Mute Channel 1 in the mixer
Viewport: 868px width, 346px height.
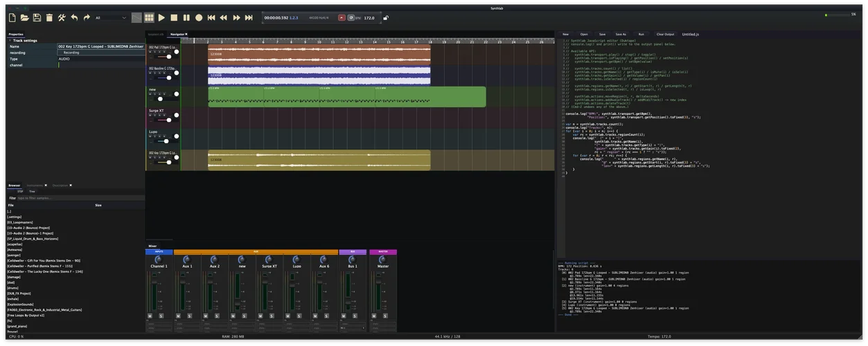coord(150,315)
